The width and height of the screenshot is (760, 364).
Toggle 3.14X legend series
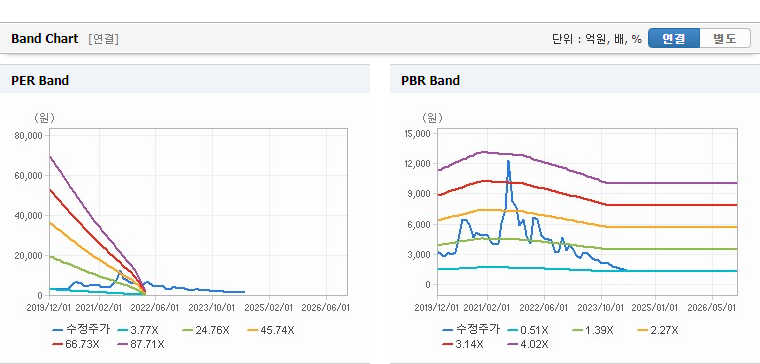pos(462,344)
